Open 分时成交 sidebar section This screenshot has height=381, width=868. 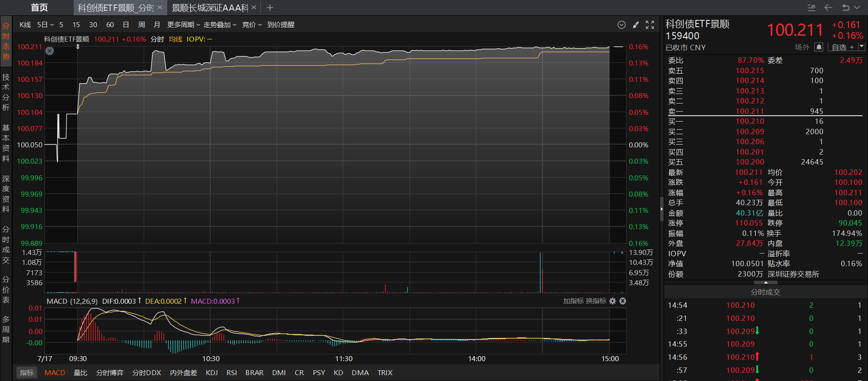pos(6,245)
